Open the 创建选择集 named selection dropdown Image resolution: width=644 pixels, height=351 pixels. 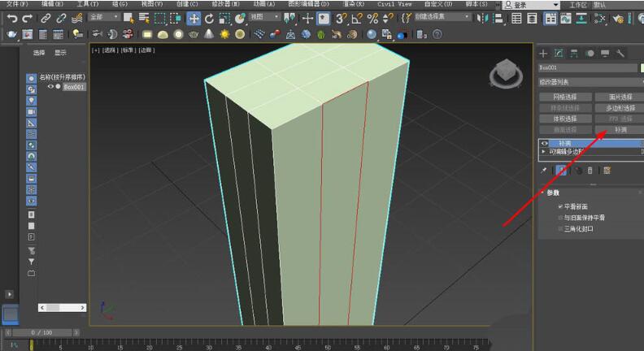[x=442, y=17]
